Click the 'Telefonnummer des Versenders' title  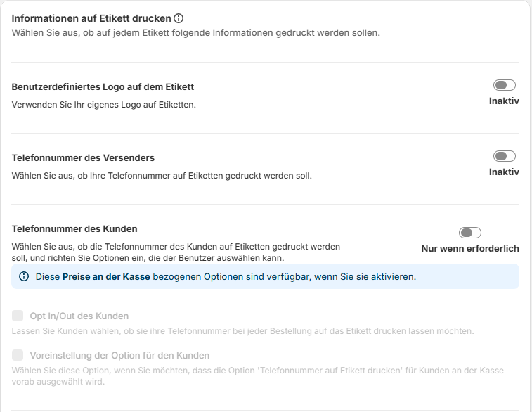(83, 157)
